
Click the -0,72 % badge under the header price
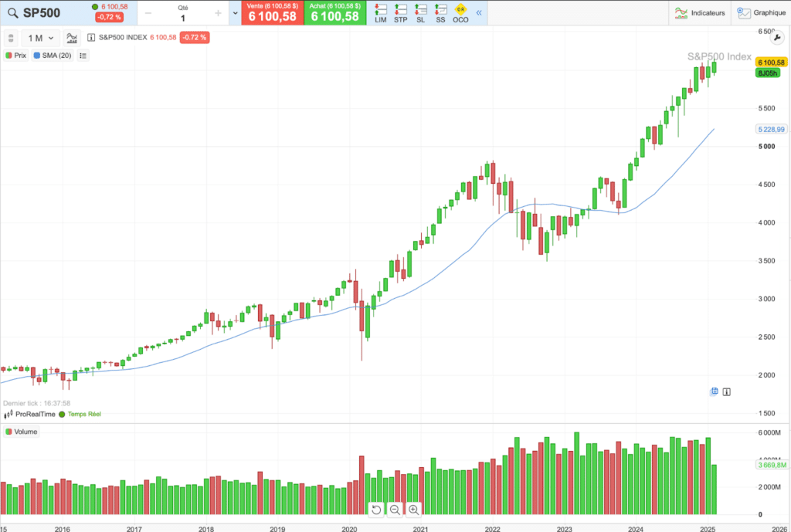coord(110,17)
